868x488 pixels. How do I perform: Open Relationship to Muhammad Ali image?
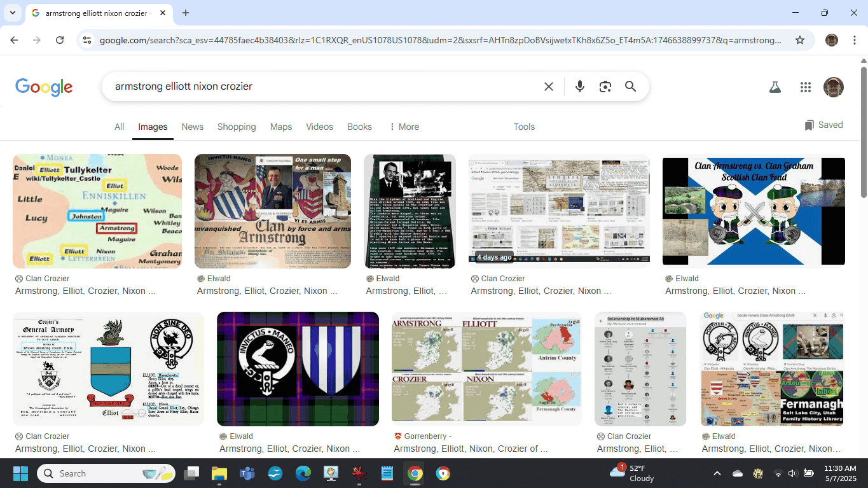click(640, 369)
